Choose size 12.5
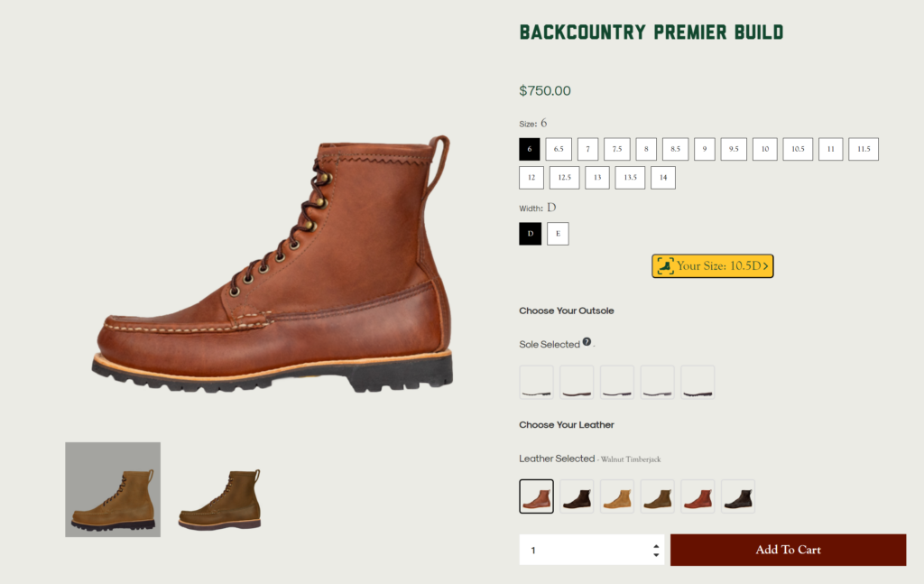The height and width of the screenshot is (584, 924). pyautogui.click(x=564, y=177)
